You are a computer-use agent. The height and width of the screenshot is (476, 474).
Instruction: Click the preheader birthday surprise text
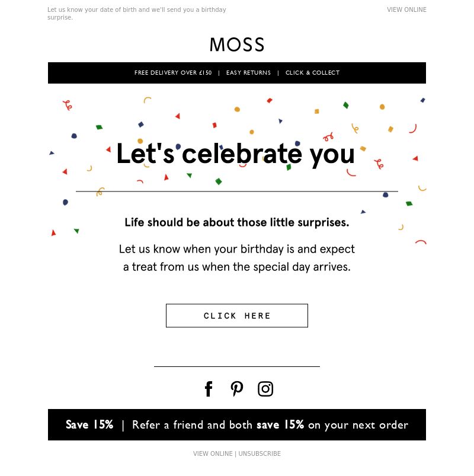point(136,14)
